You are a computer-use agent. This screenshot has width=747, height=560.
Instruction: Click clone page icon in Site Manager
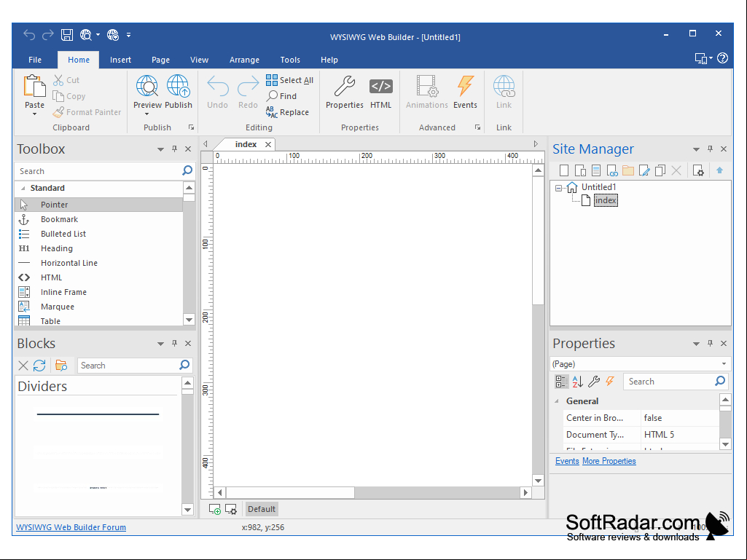pyautogui.click(x=660, y=170)
